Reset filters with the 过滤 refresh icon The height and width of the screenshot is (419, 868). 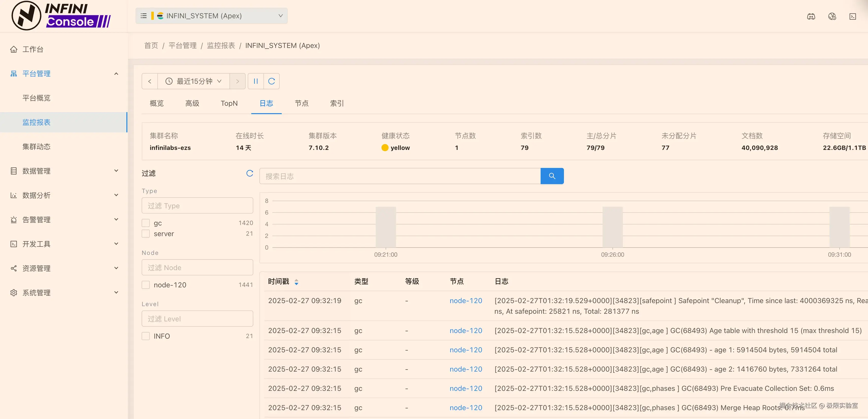(250, 173)
